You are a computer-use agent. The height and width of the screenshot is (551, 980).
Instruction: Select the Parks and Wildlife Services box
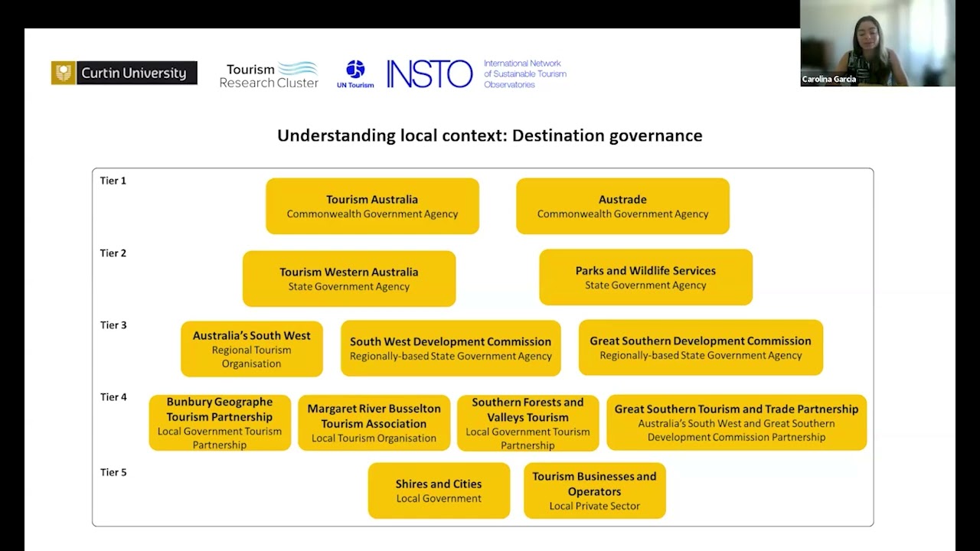pyautogui.click(x=645, y=277)
